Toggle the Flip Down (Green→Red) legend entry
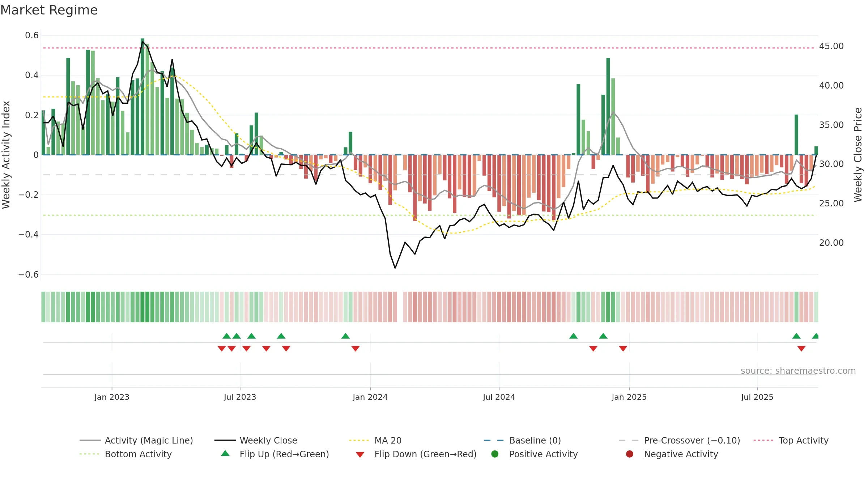Image resolution: width=868 pixels, height=488 pixels. point(416,454)
